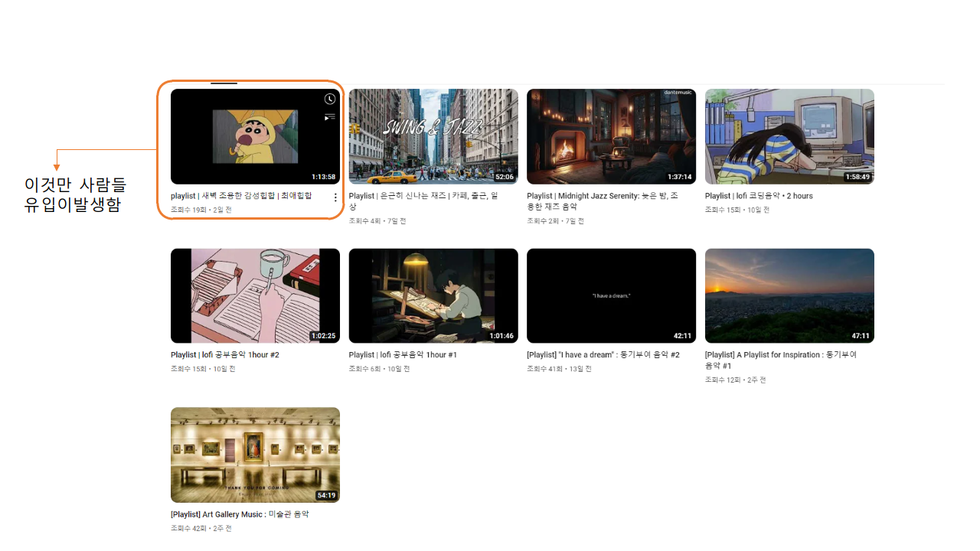Click title 'playlist | 새벽 조용한 감성힙합 | 최애힙합'
Image resolution: width=980 pixels, height=551 pixels.
(x=241, y=196)
